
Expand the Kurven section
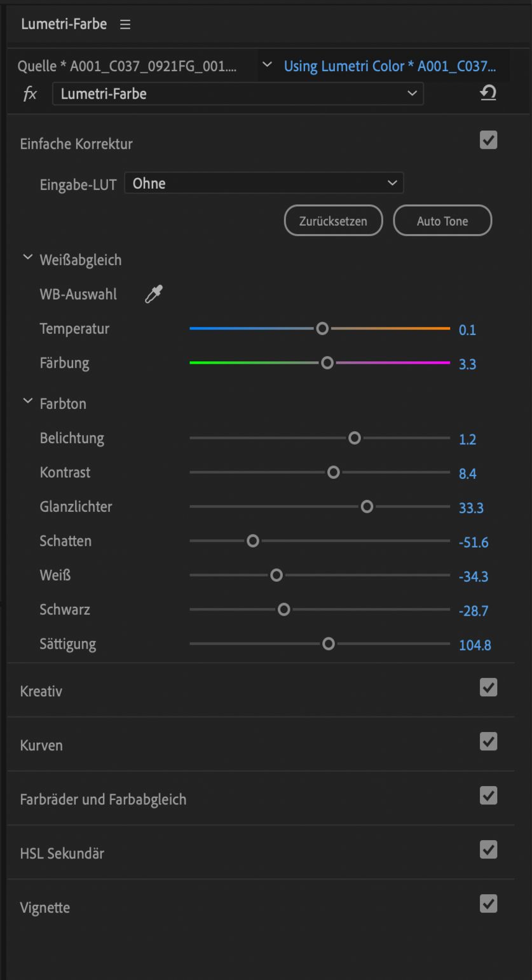point(41,745)
